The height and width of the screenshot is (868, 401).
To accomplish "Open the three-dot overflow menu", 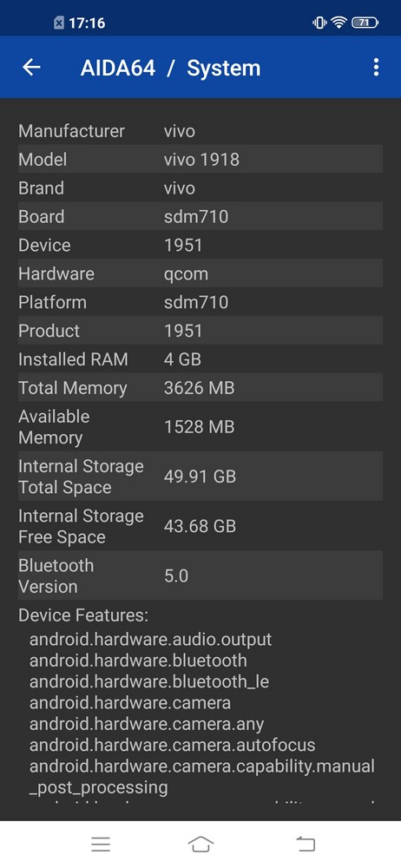I will (376, 68).
